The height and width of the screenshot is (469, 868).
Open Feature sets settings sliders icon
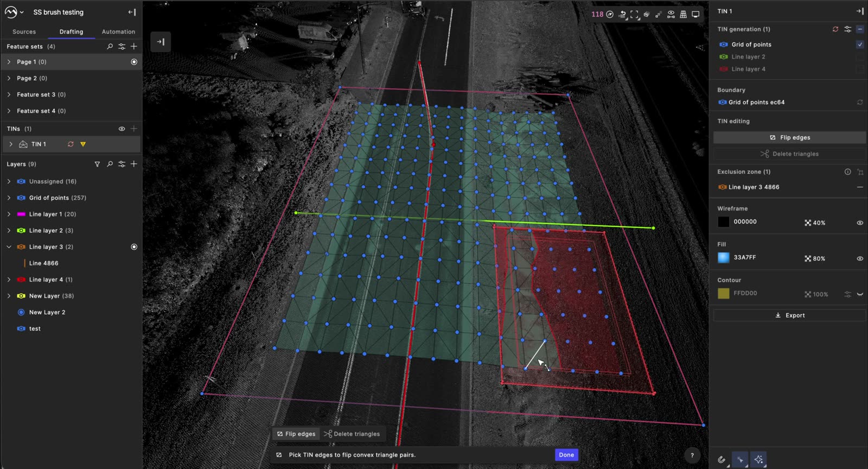(122, 47)
